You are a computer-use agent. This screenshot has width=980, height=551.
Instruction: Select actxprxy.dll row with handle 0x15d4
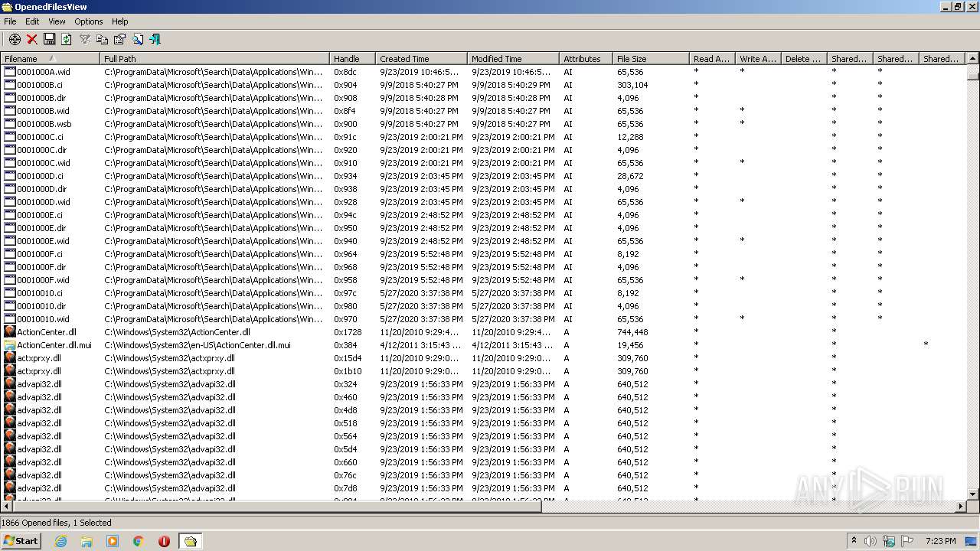(482, 357)
